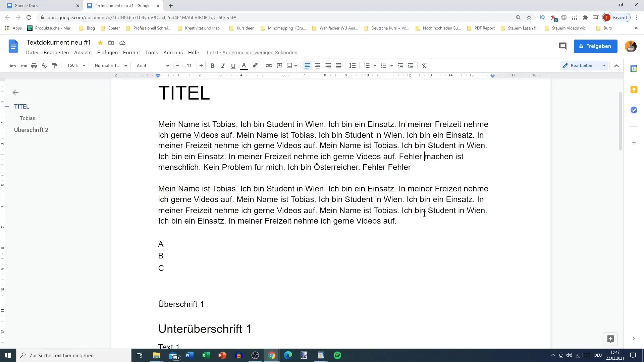Open the Datei menu
This screenshot has width=644, height=362.
coord(32,53)
